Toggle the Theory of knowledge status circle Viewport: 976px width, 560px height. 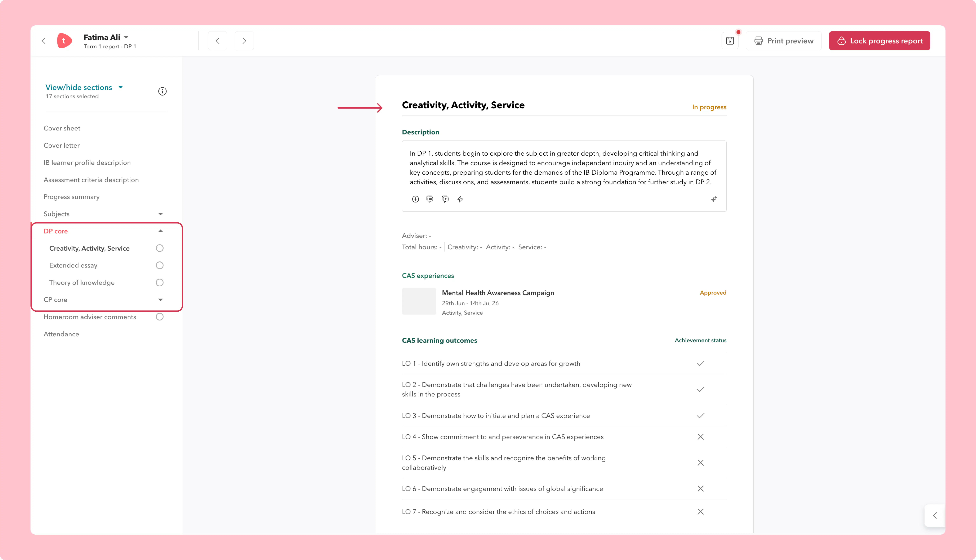160,282
